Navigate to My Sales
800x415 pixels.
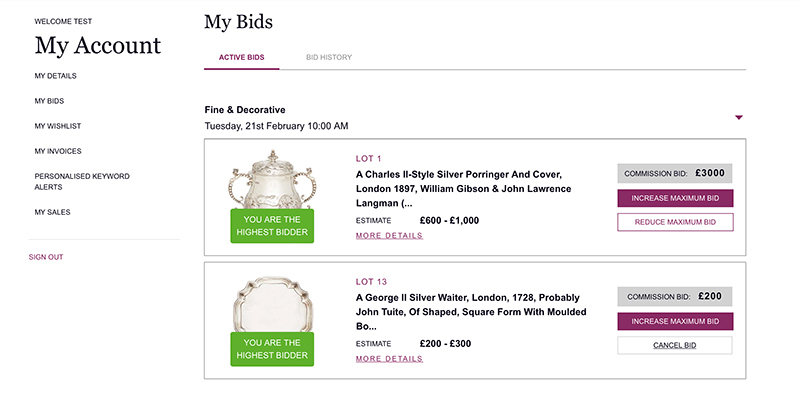(x=52, y=212)
